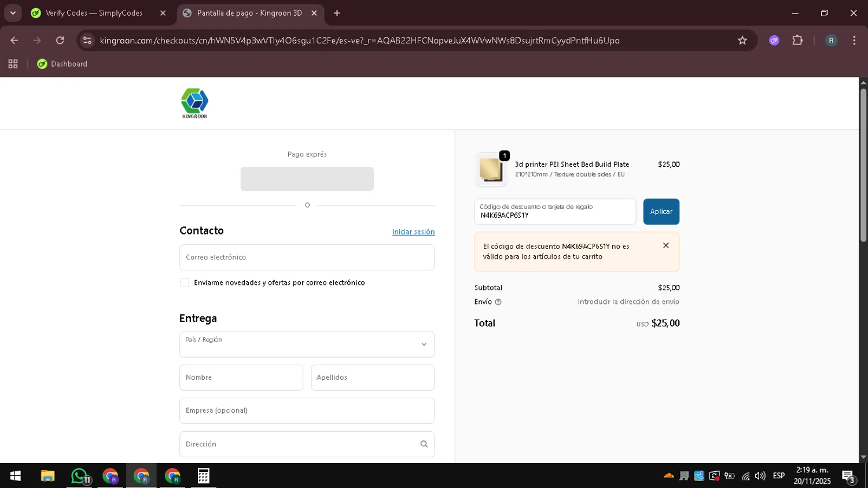
Task: Focus the Apellidos field
Action: (x=373, y=377)
